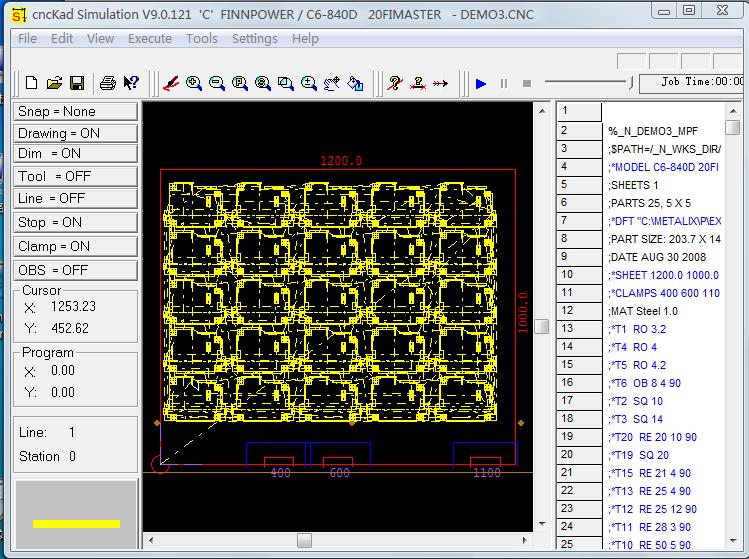Viewport: 749px width, 559px height.
Task: Select code line '%_N_DEMO3_MPF'
Action: [653, 131]
